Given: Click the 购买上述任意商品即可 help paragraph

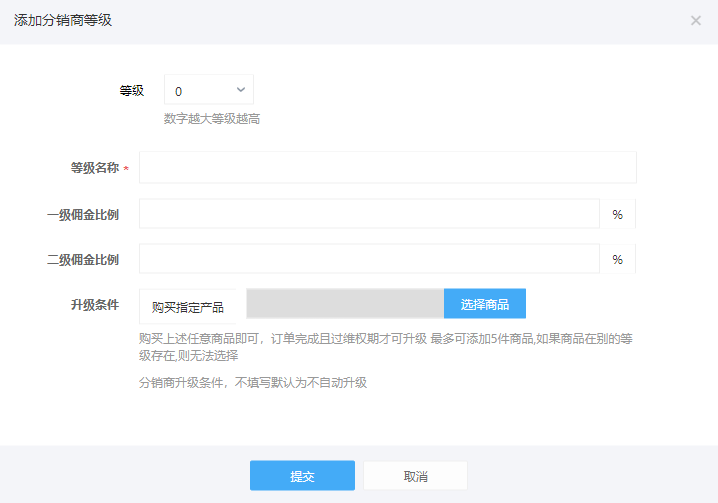Looking at the screenshot, I should click(386, 347).
